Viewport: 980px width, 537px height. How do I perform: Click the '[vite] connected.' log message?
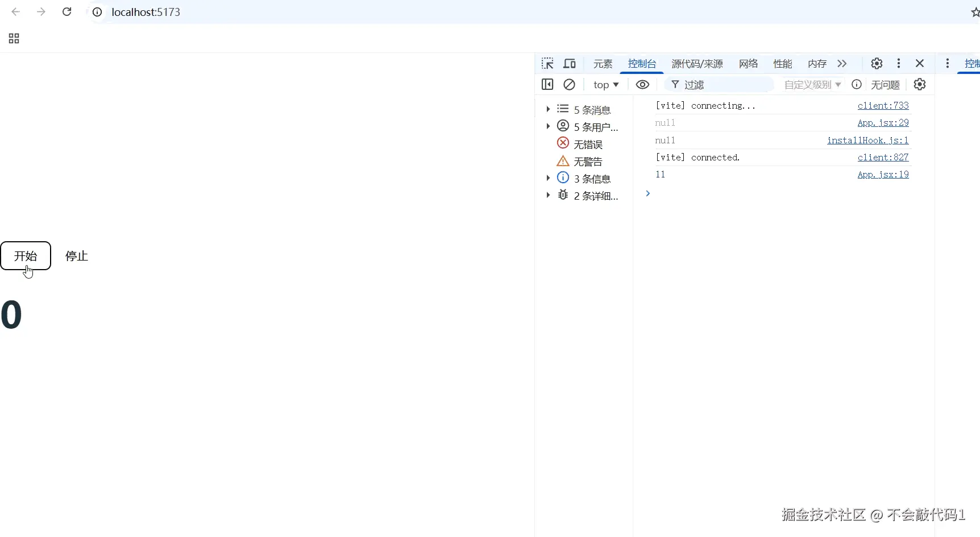pos(697,157)
